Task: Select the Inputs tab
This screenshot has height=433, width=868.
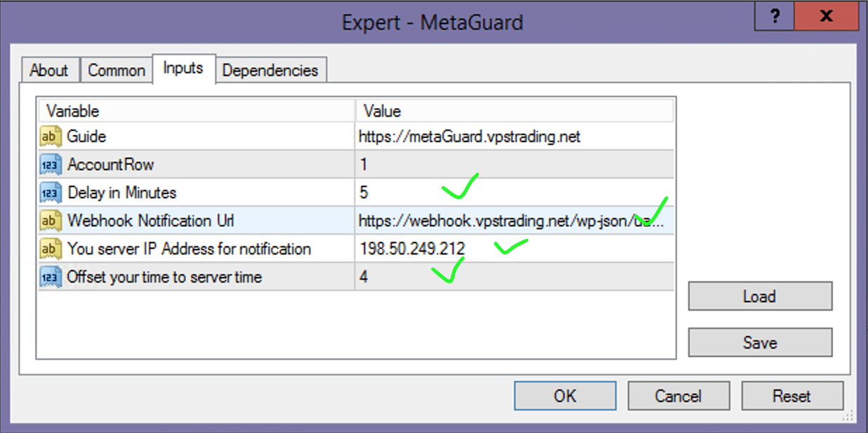Action: coord(183,68)
